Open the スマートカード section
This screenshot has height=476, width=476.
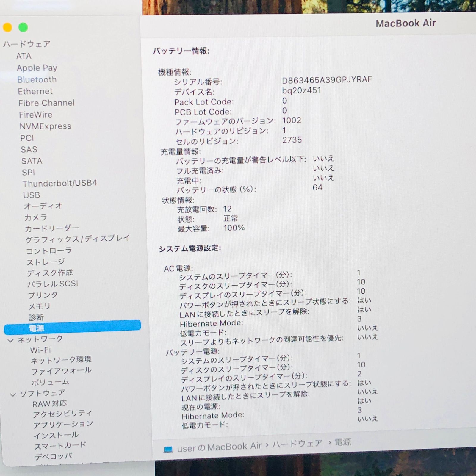tap(60, 446)
